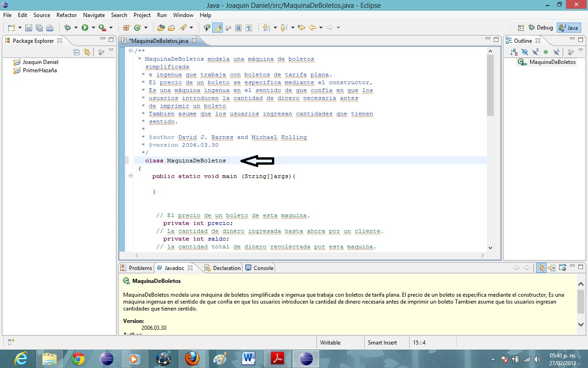588x368 pixels.
Task: Click the Debug bug toolbar icon
Action: (68, 28)
